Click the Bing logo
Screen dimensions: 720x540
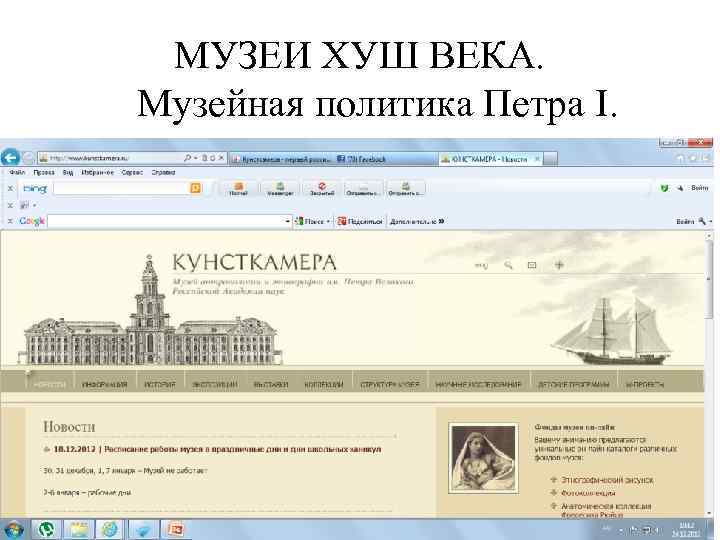coord(35,188)
